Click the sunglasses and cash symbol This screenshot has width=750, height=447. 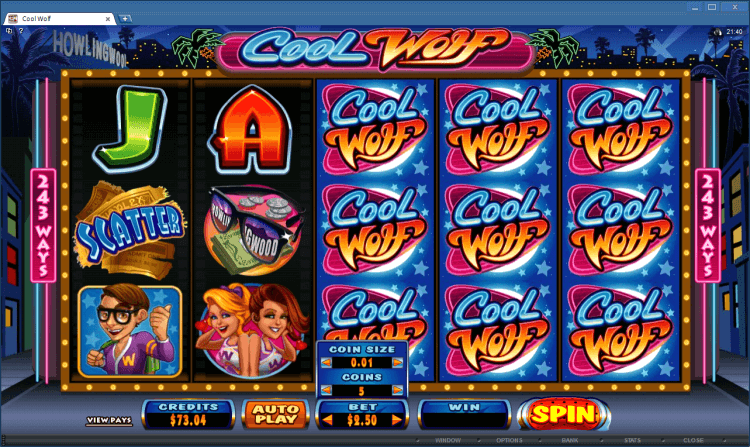pos(253,230)
